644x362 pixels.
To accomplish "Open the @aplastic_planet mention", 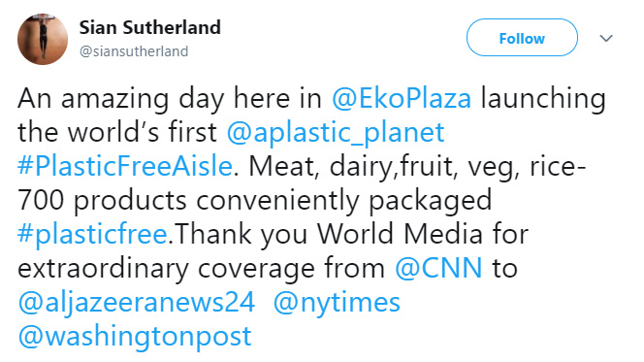I will [336, 133].
